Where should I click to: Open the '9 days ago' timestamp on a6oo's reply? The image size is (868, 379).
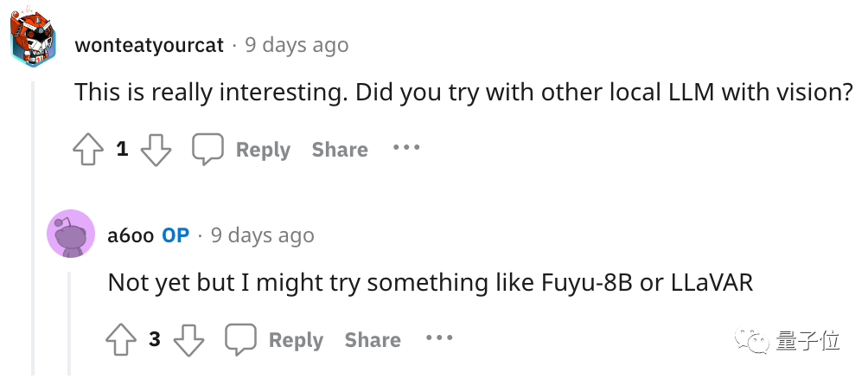pos(263,235)
